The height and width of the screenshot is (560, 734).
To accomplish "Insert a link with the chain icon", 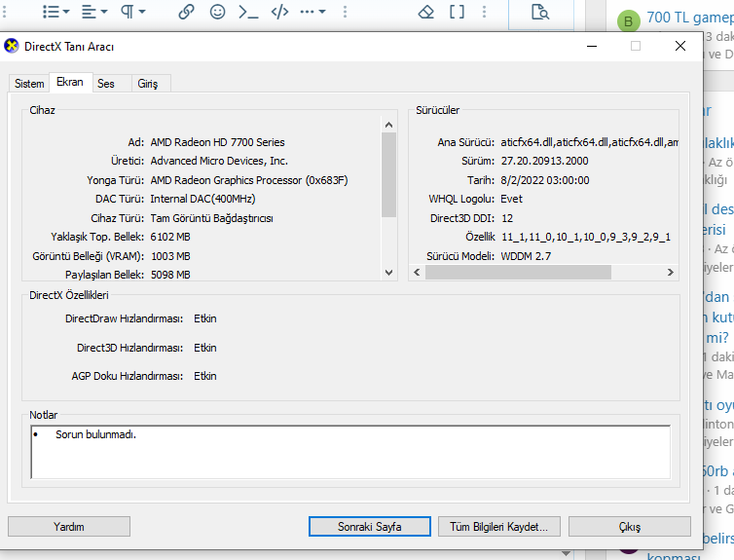I will 186,12.
